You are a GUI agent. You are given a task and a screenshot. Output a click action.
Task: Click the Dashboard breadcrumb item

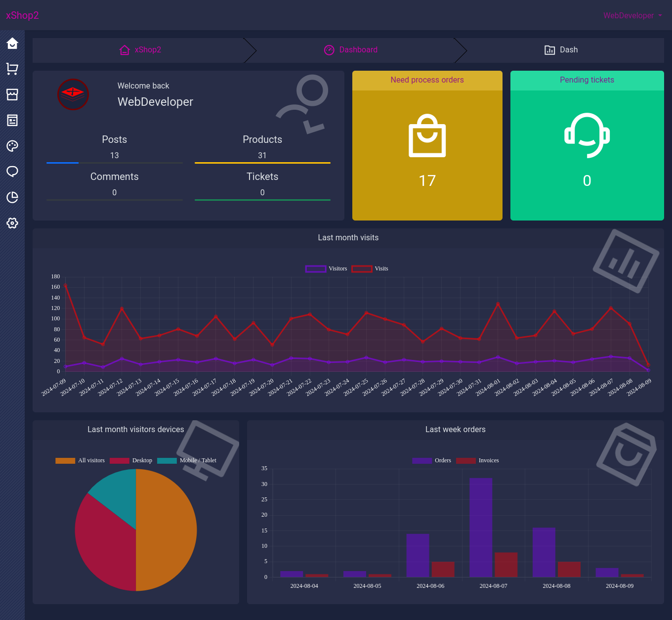351,50
